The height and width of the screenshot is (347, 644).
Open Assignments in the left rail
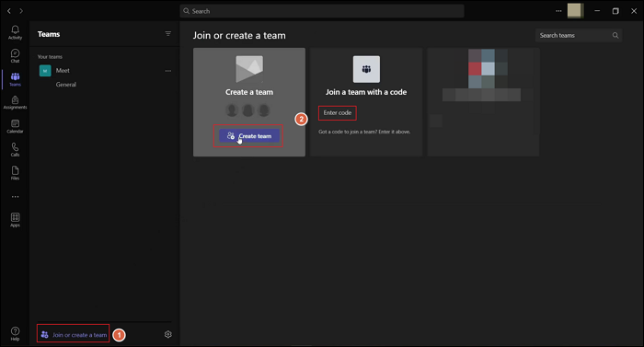(x=16, y=103)
